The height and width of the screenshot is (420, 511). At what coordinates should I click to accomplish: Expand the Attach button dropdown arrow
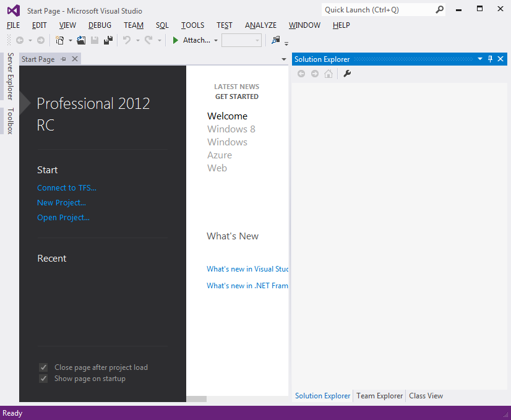[x=216, y=41]
